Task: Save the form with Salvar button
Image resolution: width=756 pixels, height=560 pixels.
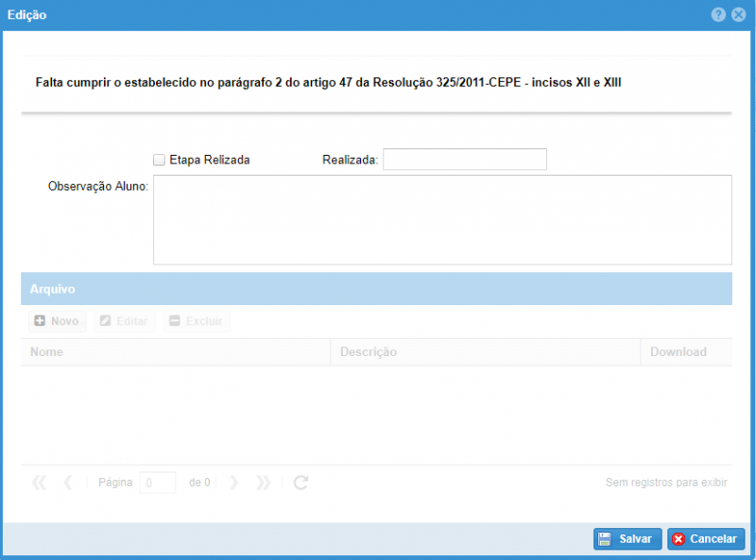Action: [x=627, y=538]
